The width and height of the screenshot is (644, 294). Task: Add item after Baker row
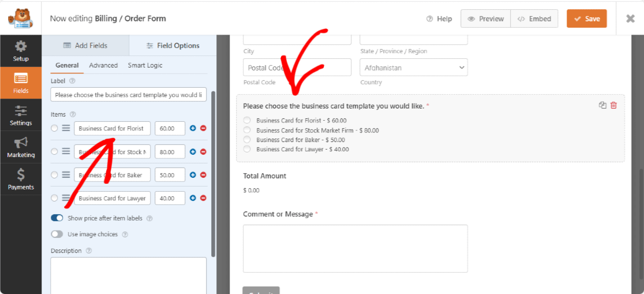[193, 175]
